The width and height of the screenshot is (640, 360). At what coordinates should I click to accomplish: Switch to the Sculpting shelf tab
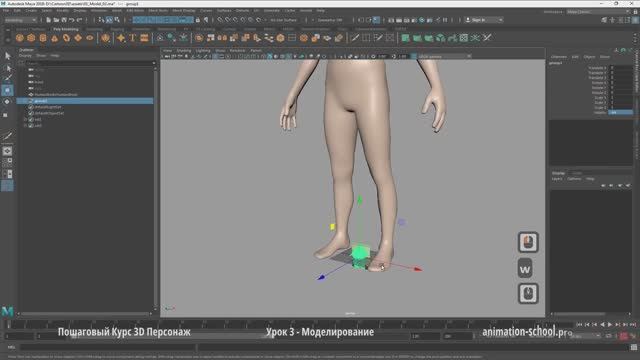click(x=94, y=29)
